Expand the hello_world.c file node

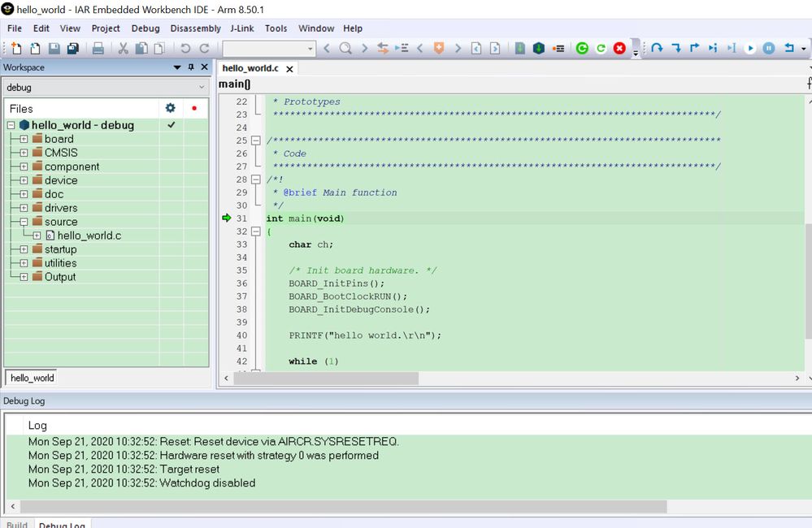37,236
